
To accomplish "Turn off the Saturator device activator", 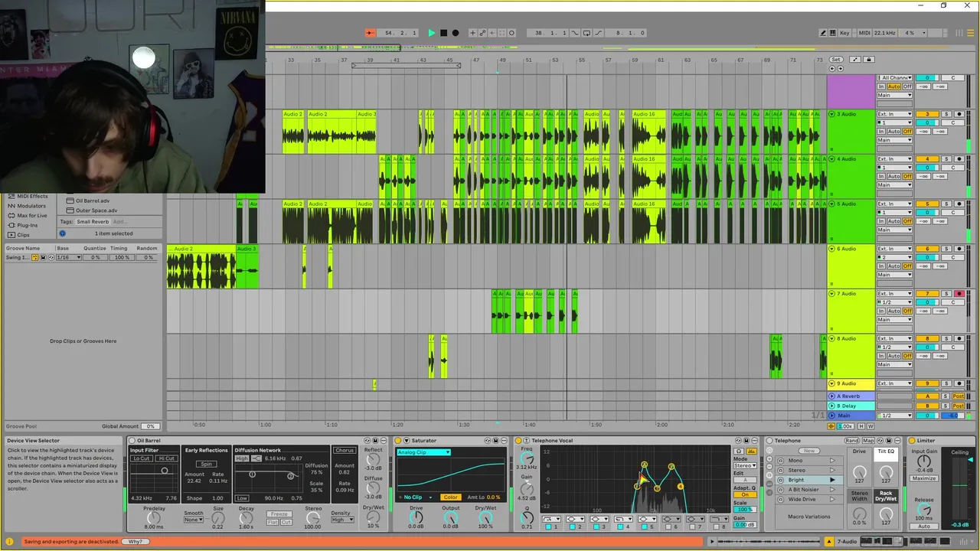I will coord(397,441).
